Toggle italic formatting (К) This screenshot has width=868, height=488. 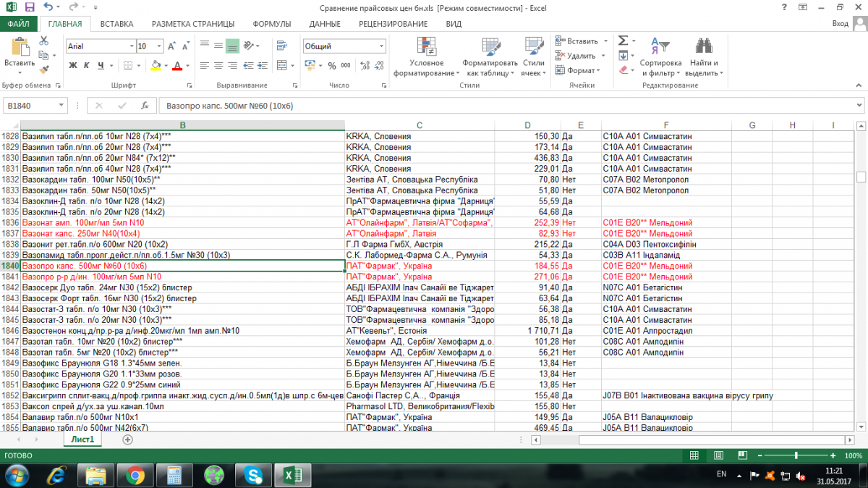(86, 66)
